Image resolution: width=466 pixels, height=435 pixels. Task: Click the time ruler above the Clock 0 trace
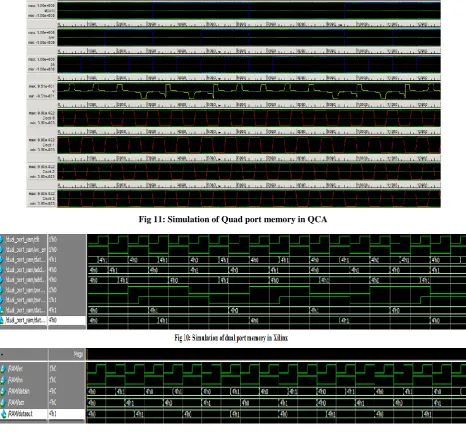(x=249, y=105)
